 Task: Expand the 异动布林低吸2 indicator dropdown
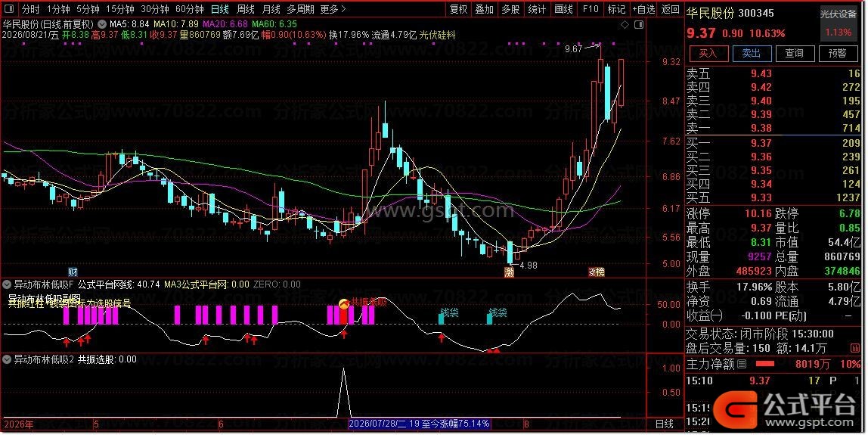(x=8, y=359)
